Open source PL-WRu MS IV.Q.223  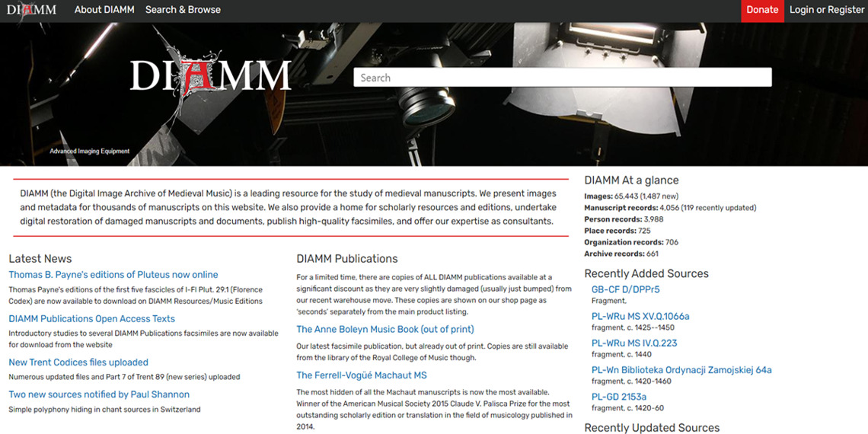pyautogui.click(x=634, y=343)
